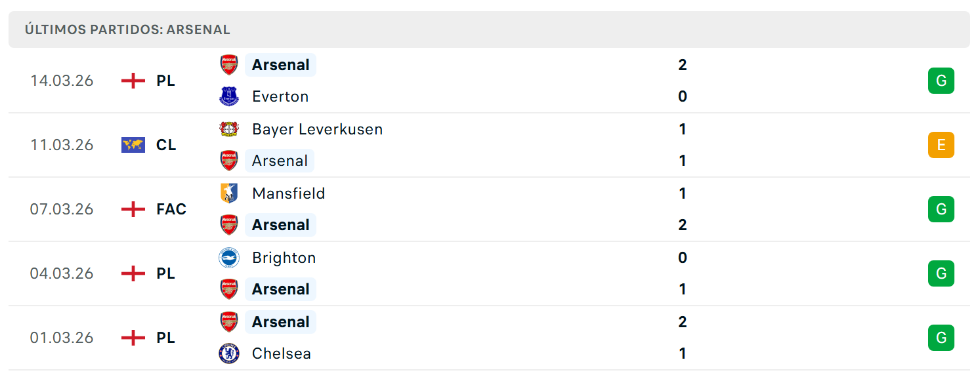Click the Últimos Partidos: Arsenal header
This screenshot has width=980, height=381.
(127, 30)
